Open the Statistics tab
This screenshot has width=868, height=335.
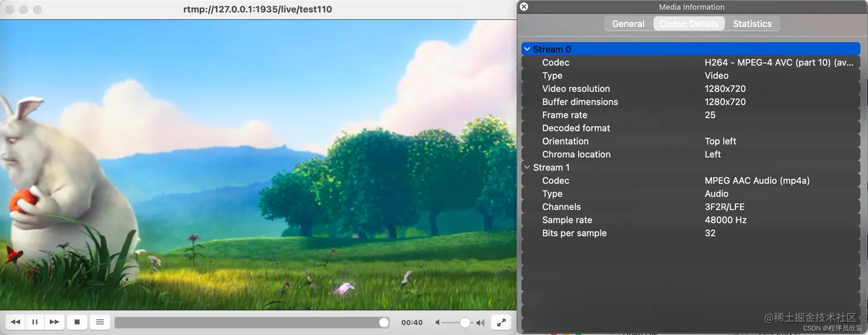(x=752, y=24)
